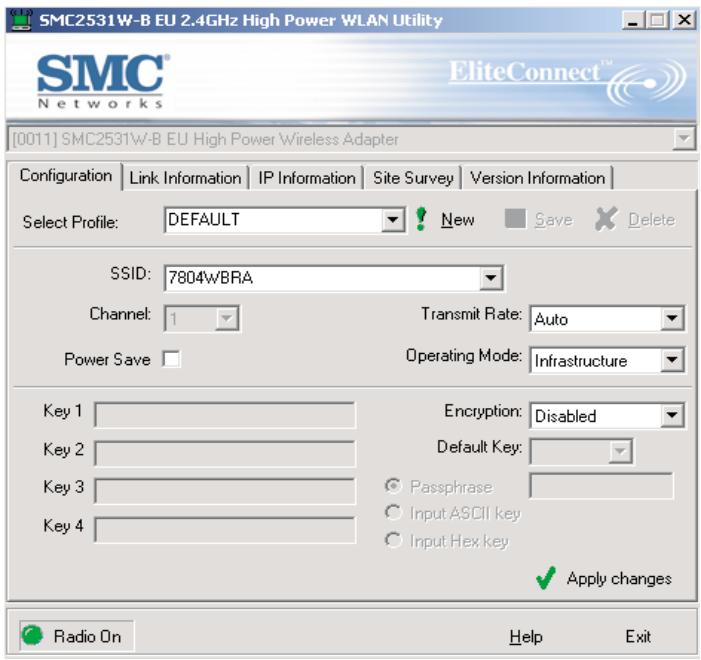Click the Disabled encryption value

(x=566, y=416)
